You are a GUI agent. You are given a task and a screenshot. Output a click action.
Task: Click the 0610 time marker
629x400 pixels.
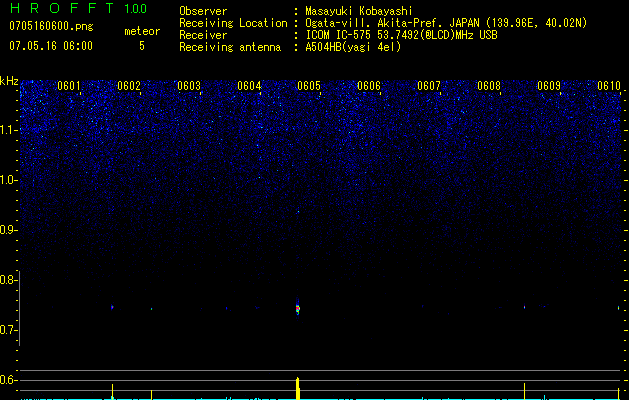click(x=609, y=86)
